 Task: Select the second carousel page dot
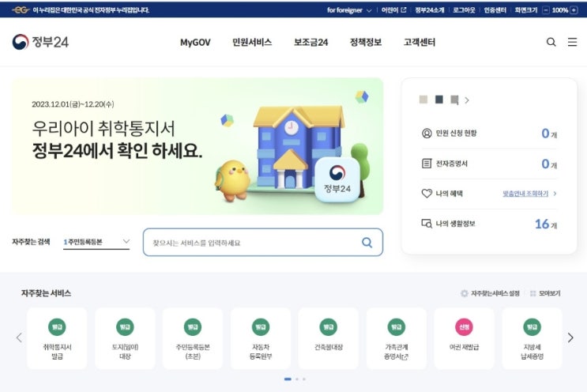tap(297, 379)
